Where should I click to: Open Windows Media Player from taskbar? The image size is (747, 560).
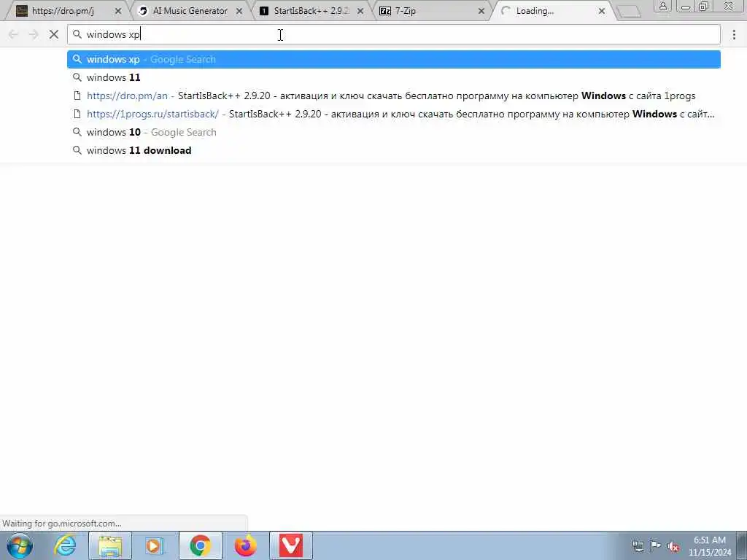click(155, 545)
